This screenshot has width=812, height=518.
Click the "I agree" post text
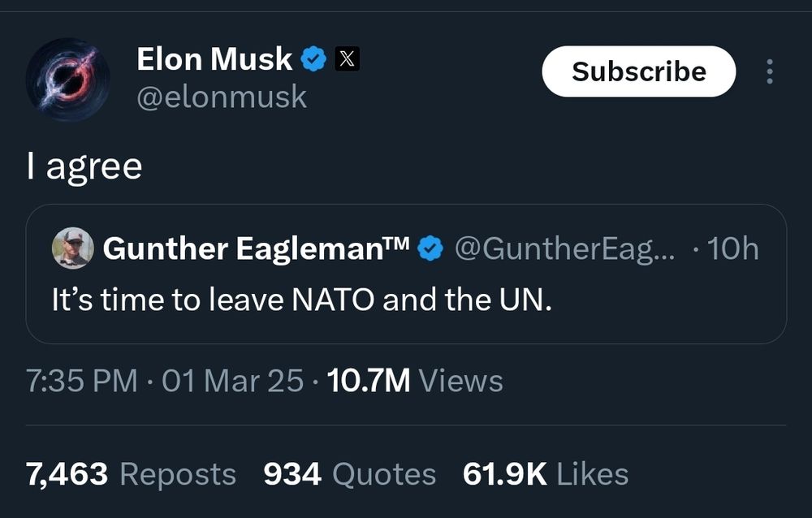point(84,166)
